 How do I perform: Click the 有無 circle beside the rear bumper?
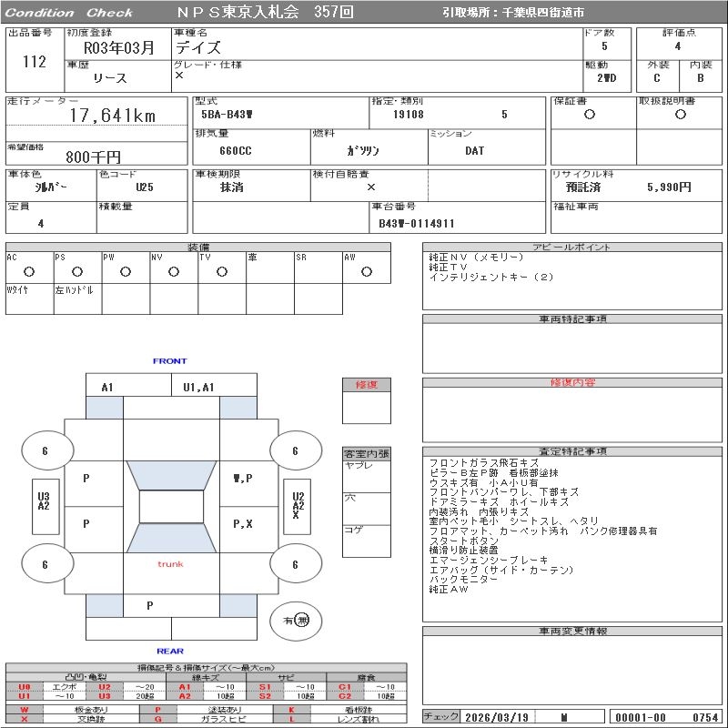tap(296, 621)
